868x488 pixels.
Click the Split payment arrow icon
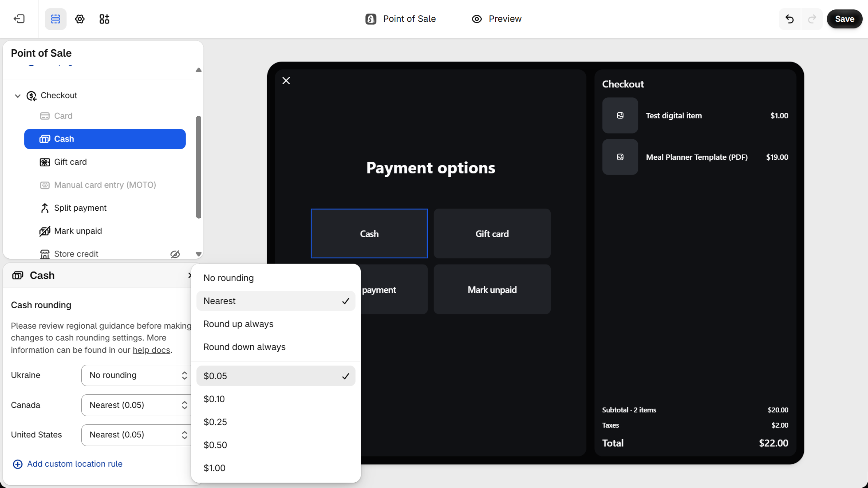[x=45, y=208]
